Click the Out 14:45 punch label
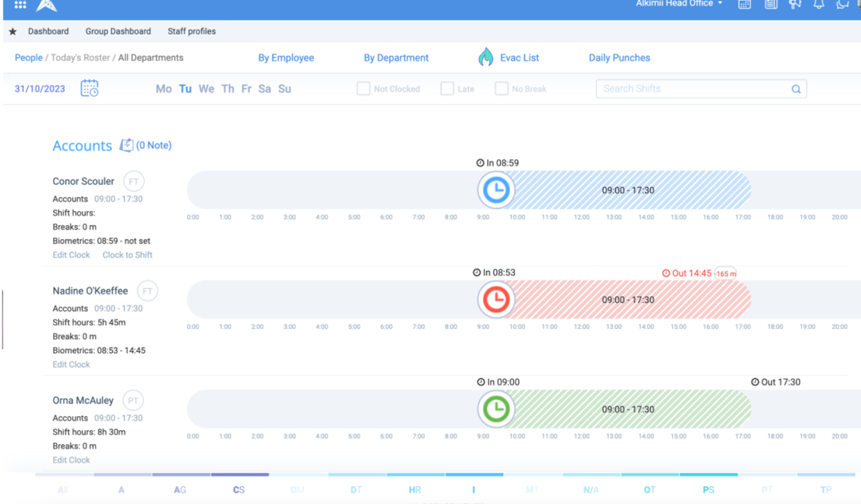 (687, 273)
